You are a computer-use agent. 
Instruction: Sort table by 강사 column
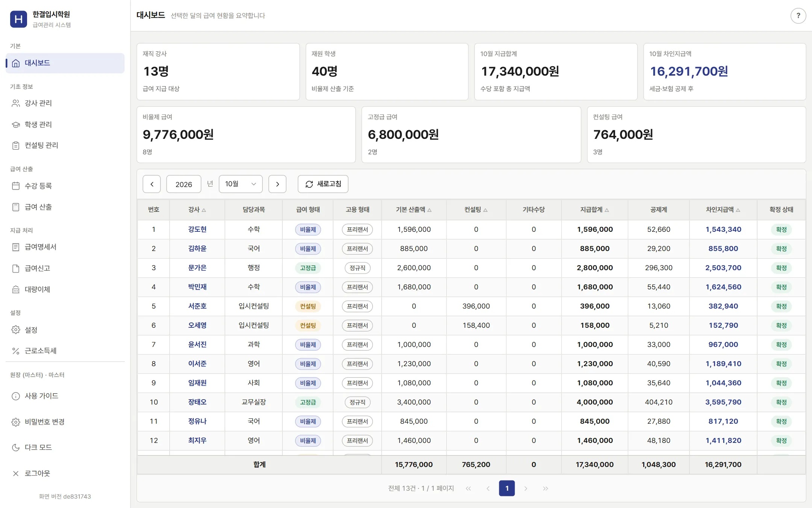197,210
